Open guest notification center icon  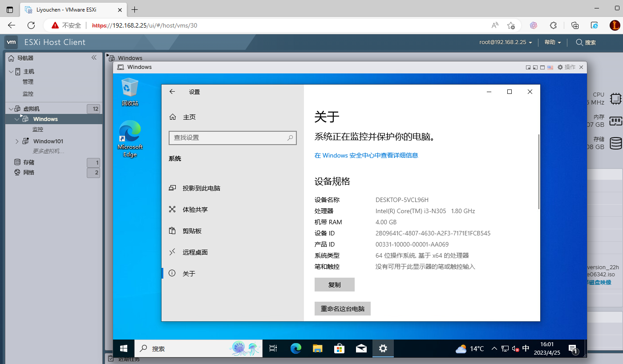click(x=574, y=349)
